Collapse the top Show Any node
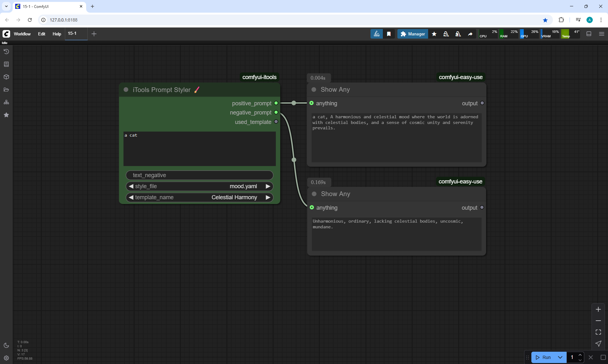The width and height of the screenshot is (608, 364). (314, 89)
